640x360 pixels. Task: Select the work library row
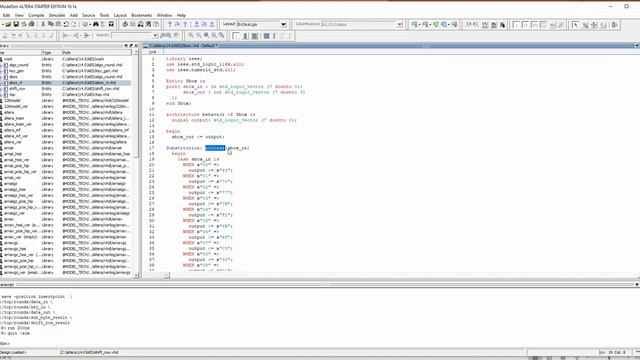click(65, 59)
